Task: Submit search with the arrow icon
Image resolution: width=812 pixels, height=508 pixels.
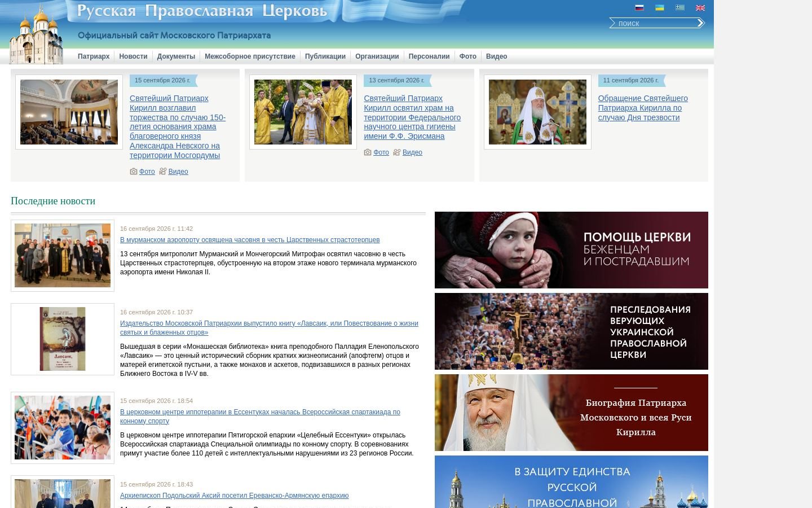Action: (x=701, y=23)
